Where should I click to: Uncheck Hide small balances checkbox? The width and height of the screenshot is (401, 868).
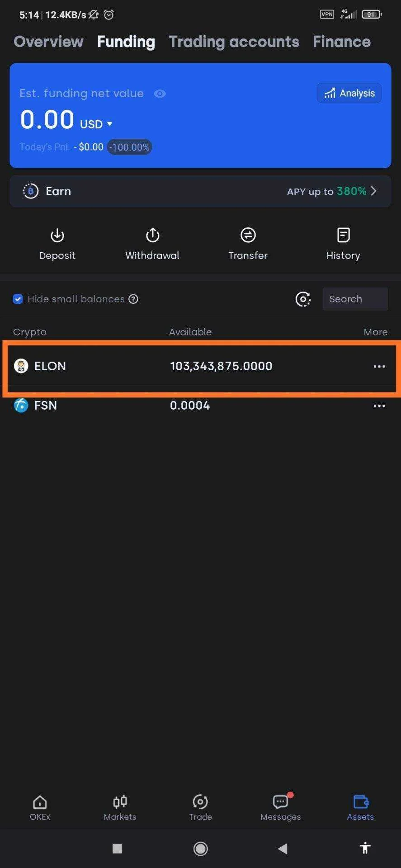18,299
